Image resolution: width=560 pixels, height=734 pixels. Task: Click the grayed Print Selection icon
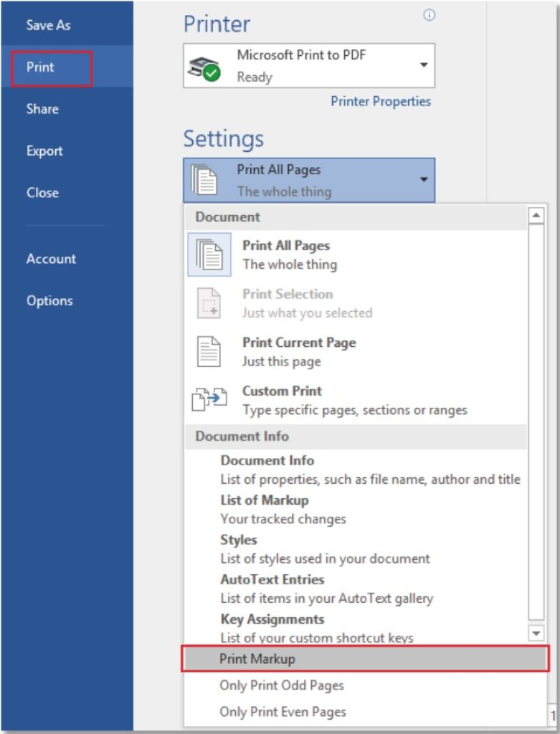tap(209, 303)
